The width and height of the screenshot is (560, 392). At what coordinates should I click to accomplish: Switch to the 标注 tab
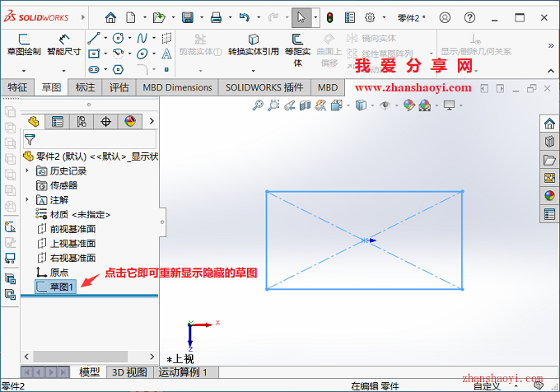coord(85,87)
